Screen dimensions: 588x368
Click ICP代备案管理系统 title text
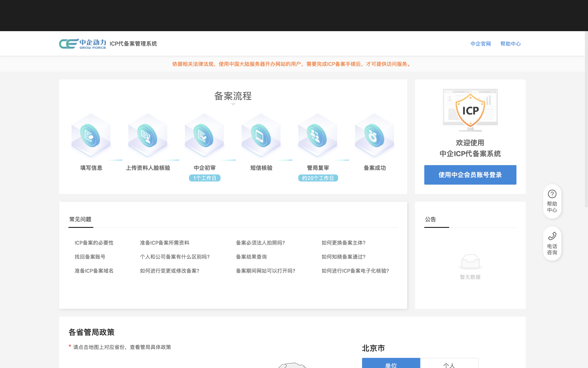[x=133, y=44]
